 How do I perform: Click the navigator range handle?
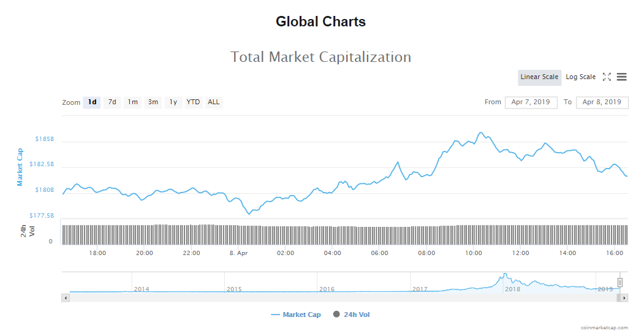point(619,283)
